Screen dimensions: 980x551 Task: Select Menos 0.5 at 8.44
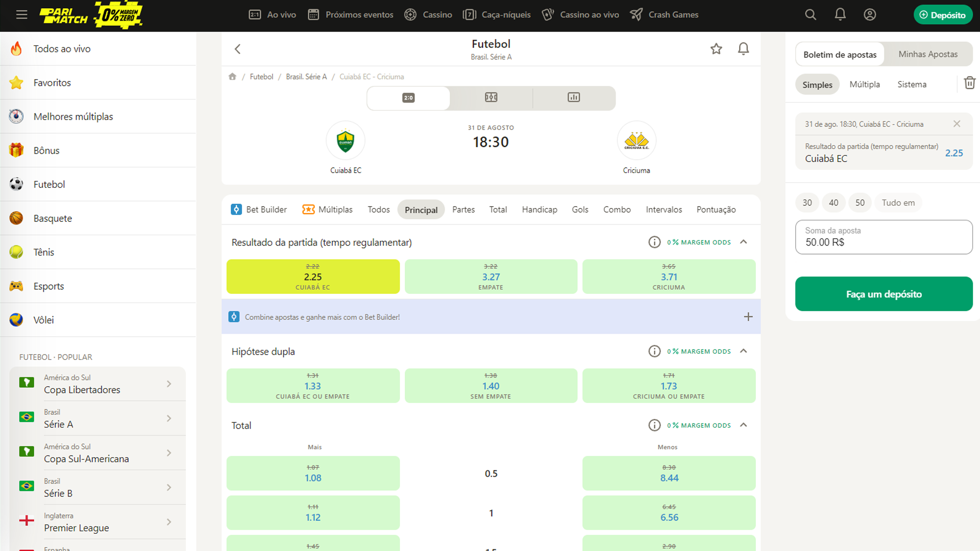pos(669,473)
